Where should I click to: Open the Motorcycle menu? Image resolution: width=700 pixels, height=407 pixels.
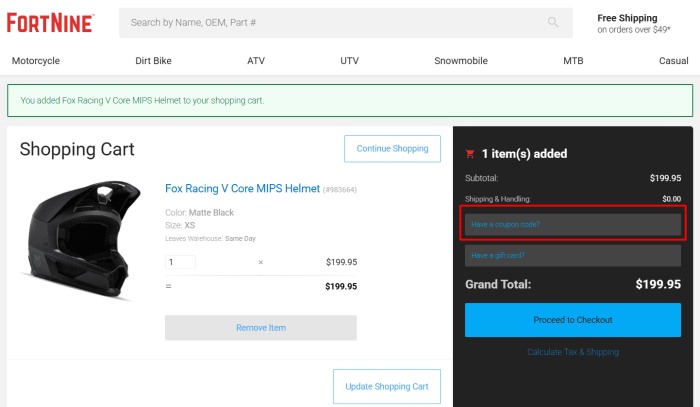[x=36, y=61]
